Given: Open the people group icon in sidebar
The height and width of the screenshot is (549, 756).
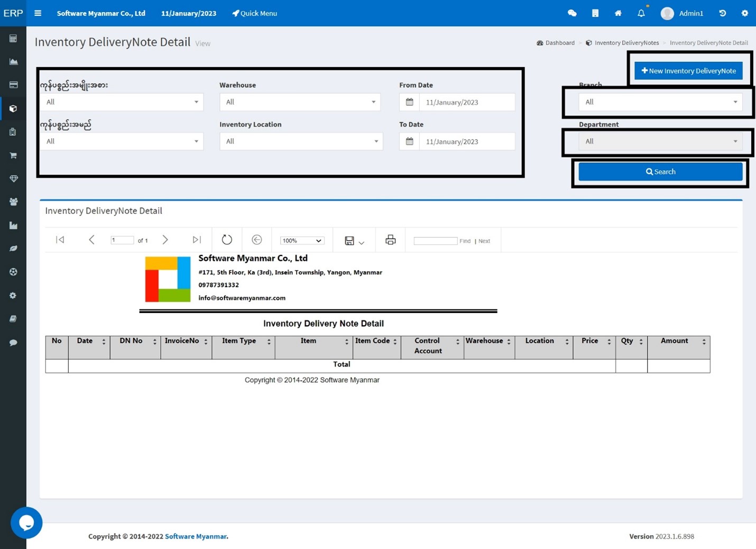Looking at the screenshot, I should 13,202.
